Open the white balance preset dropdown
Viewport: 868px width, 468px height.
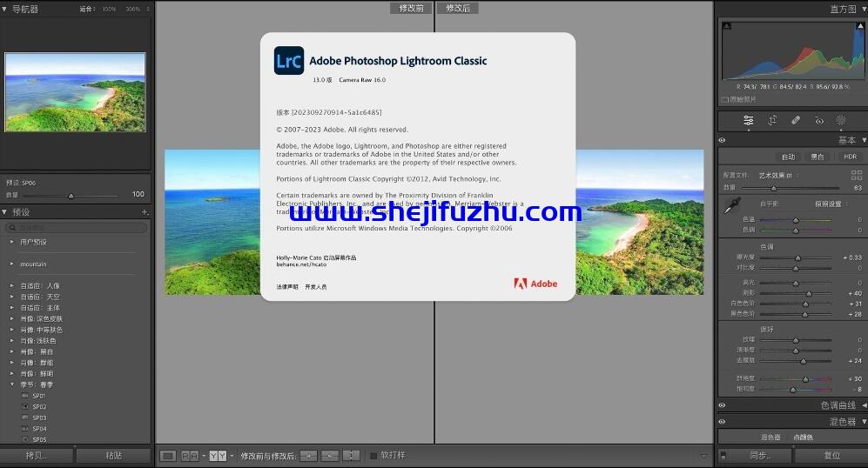[831, 204]
